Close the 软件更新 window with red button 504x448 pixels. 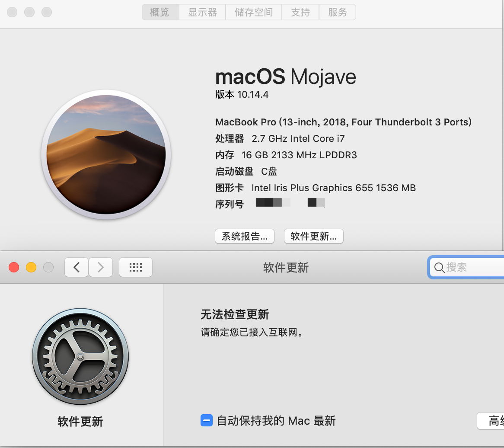[14, 267]
